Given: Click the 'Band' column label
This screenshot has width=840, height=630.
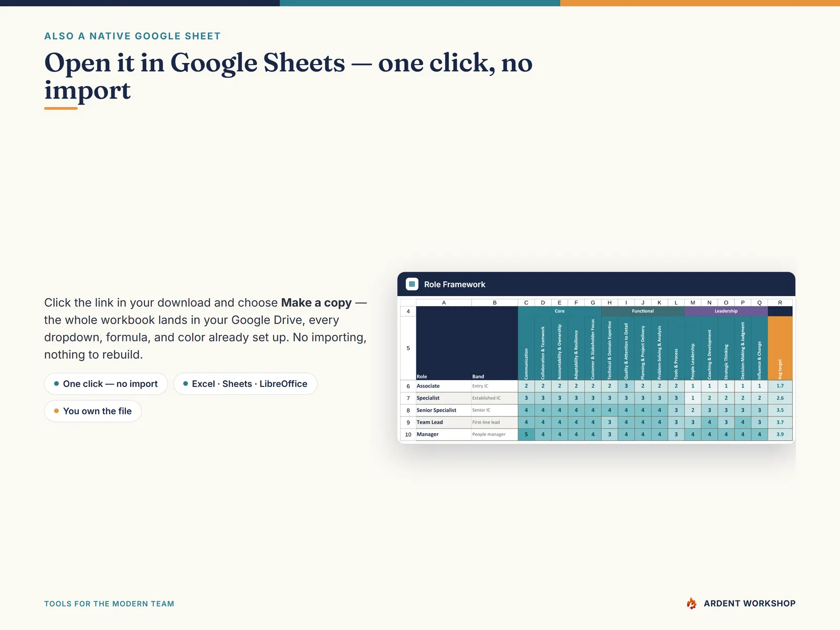Looking at the screenshot, I should click(478, 376).
